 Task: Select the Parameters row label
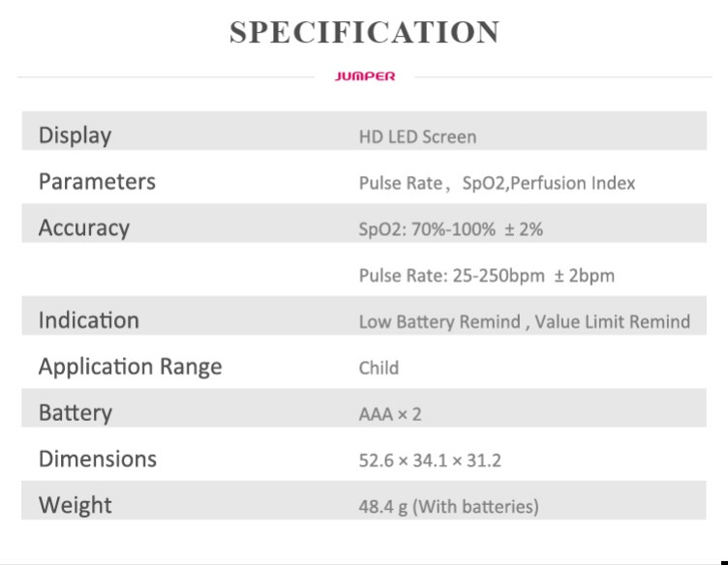pos(97,181)
